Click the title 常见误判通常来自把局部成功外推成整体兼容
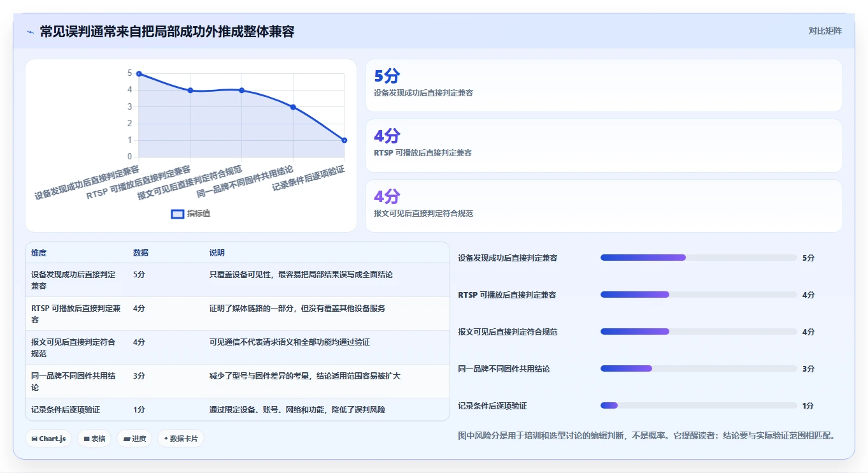The image size is (868, 473). 167,31
